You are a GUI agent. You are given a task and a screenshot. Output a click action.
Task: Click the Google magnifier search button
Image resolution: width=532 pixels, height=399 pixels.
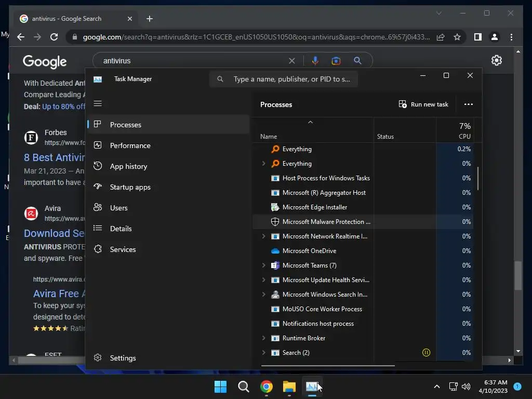tap(357, 61)
